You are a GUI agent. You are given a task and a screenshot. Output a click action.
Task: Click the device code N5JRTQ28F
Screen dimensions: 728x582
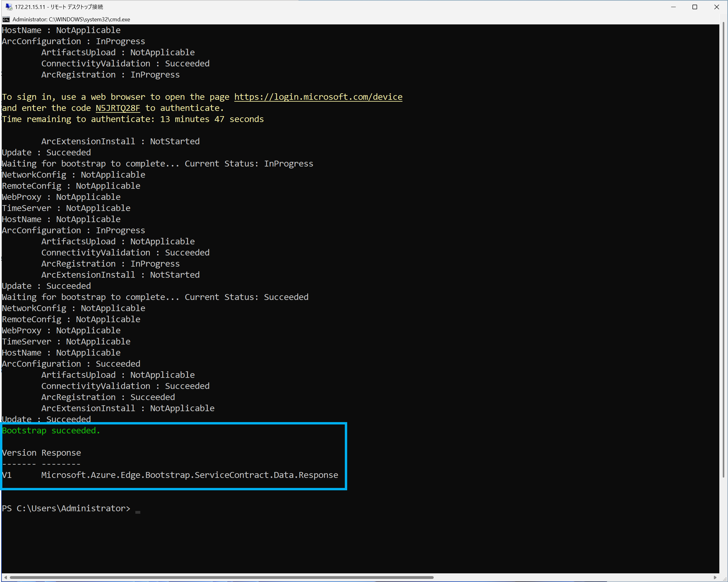coord(118,108)
